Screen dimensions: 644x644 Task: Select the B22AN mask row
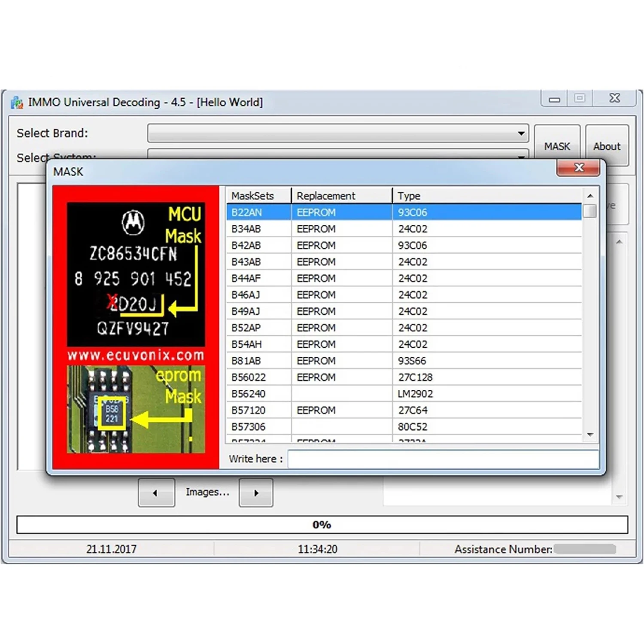(404, 212)
